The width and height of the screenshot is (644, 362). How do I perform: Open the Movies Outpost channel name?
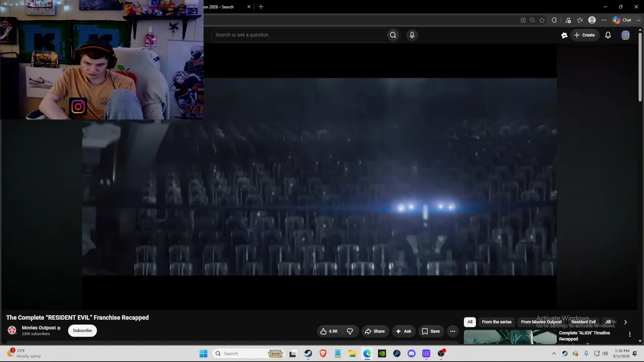point(39,328)
